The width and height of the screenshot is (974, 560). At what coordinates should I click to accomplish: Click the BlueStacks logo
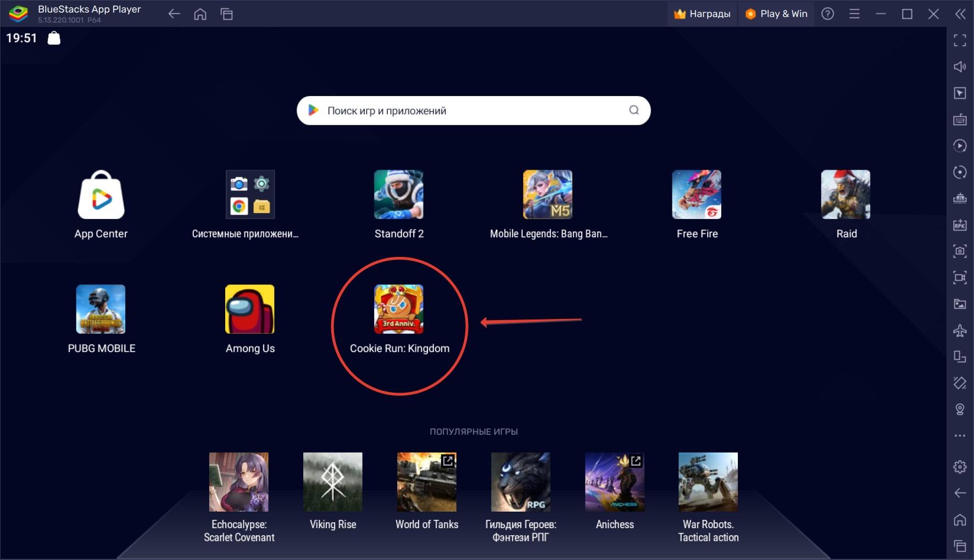(x=19, y=14)
